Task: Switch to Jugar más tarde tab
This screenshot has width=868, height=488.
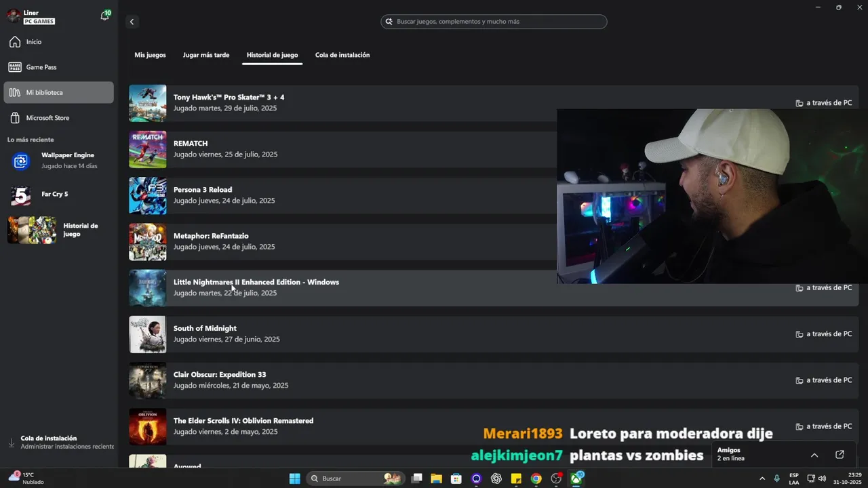Action: tap(206, 55)
